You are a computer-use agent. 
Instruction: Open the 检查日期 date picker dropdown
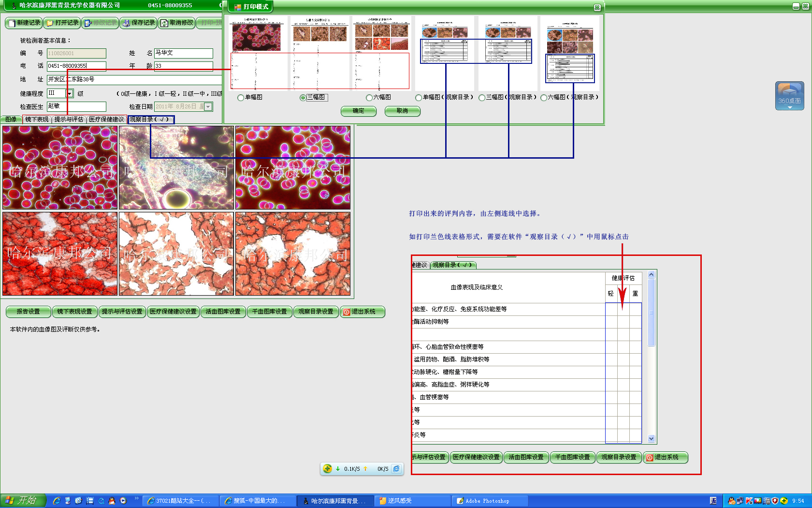tap(208, 106)
